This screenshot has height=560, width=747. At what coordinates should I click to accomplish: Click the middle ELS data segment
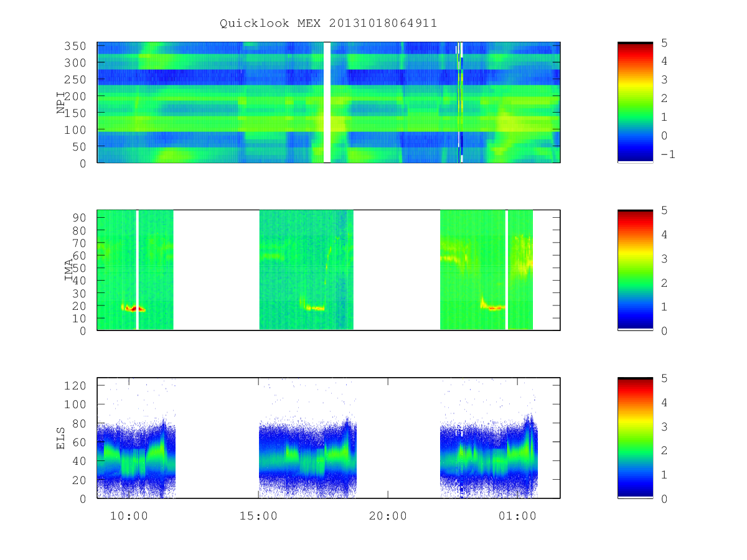tap(308, 457)
